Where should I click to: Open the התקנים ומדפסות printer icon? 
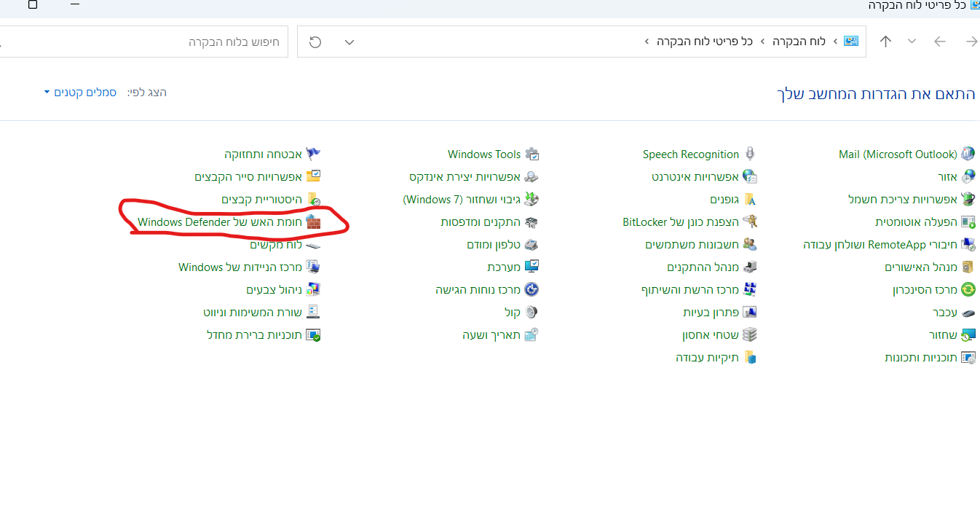[x=532, y=222]
